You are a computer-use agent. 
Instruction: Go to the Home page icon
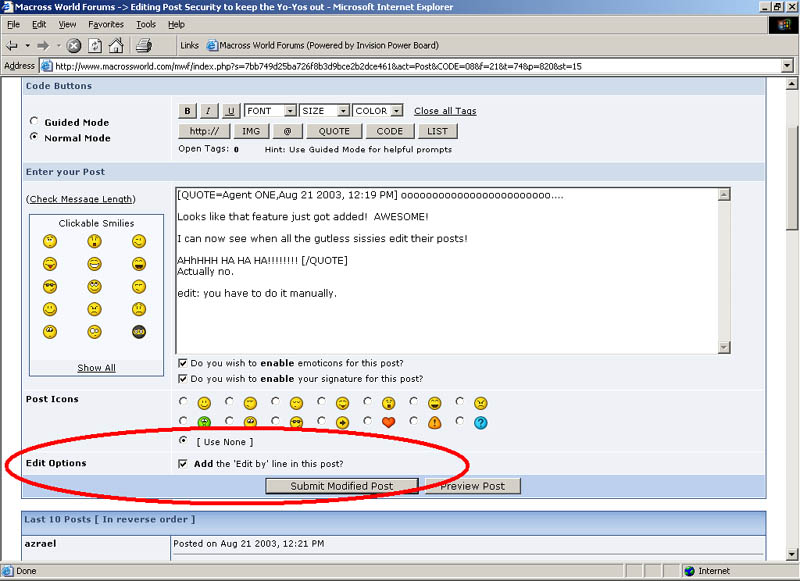116,45
